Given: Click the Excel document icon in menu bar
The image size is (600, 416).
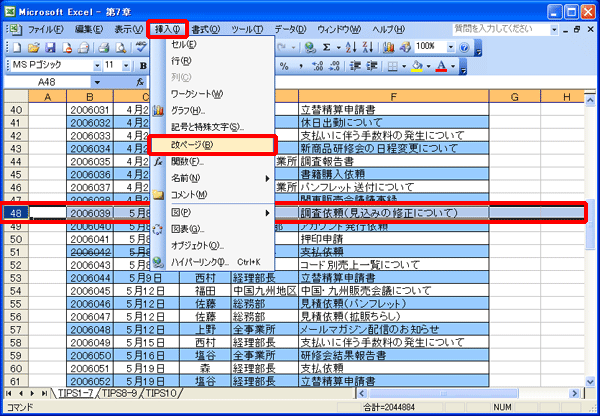Looking at the screenshot, I should pos(16,29).
